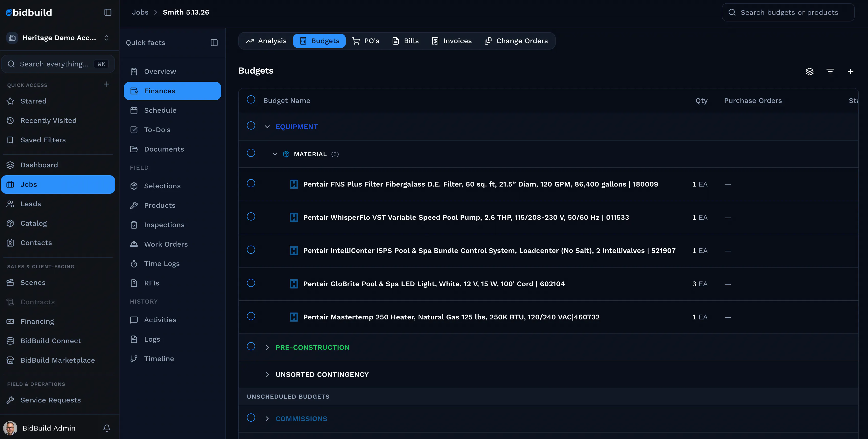Open Time Logs in job menu
This screenshot has height=439, width=868.
(172, 264)
